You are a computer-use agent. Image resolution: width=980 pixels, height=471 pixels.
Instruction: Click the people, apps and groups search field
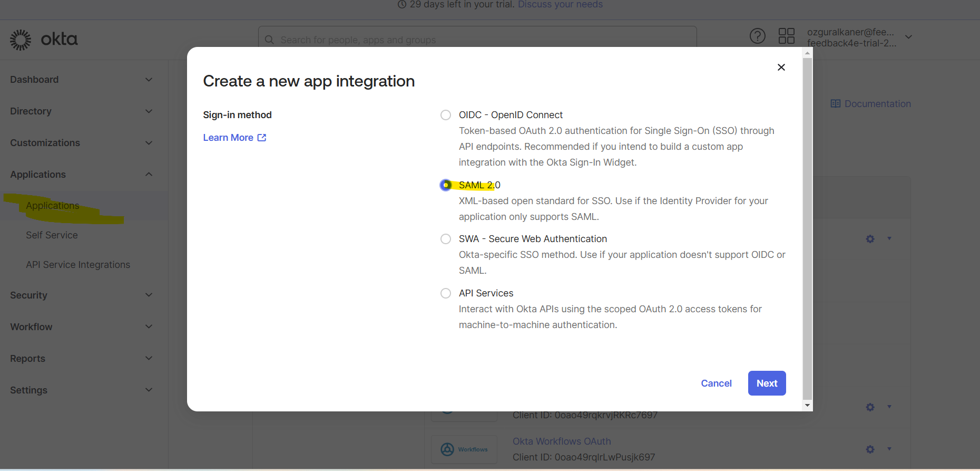[477, 40]
